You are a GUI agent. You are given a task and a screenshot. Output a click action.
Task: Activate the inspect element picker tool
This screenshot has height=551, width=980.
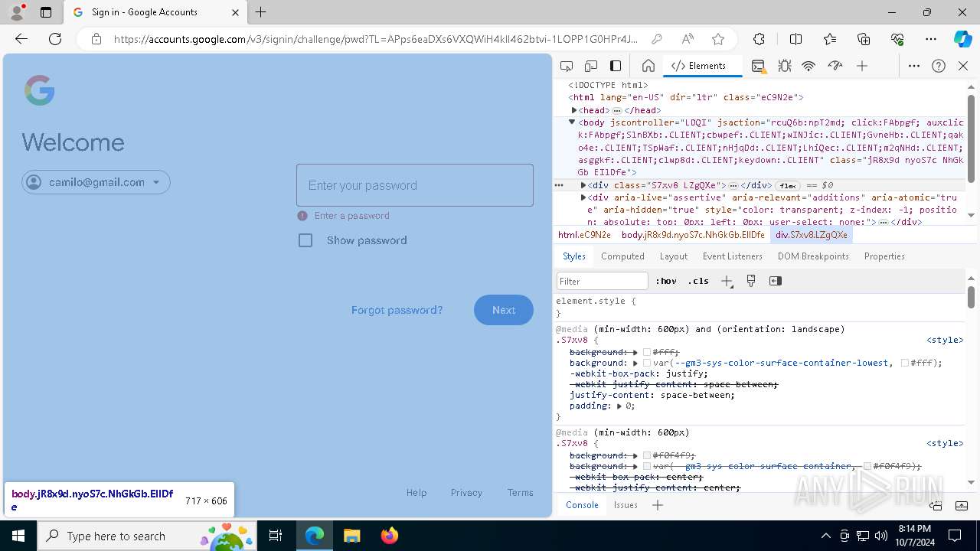click(x=567, y=67)
